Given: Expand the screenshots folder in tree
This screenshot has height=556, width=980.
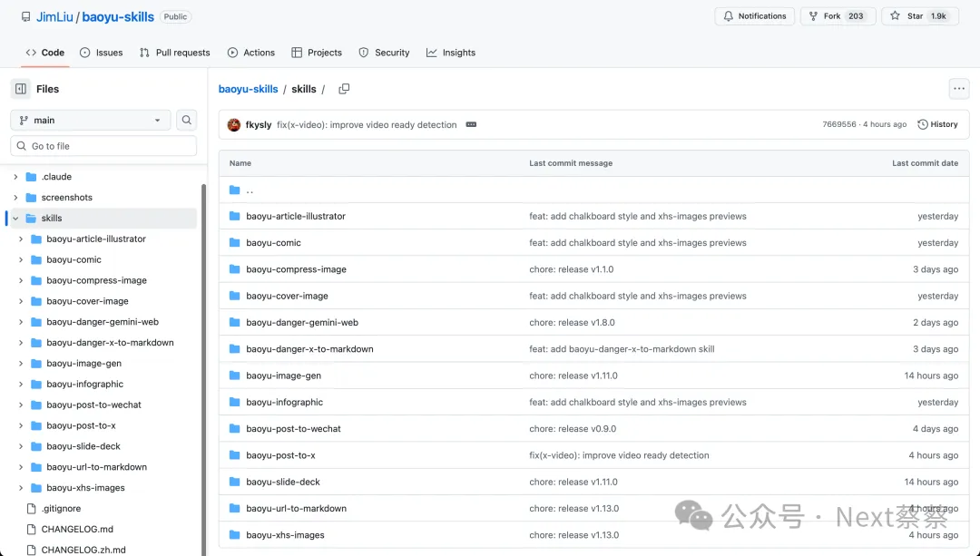Looking at the screenshot, I should pyautogui.click(x=15, y=198).
